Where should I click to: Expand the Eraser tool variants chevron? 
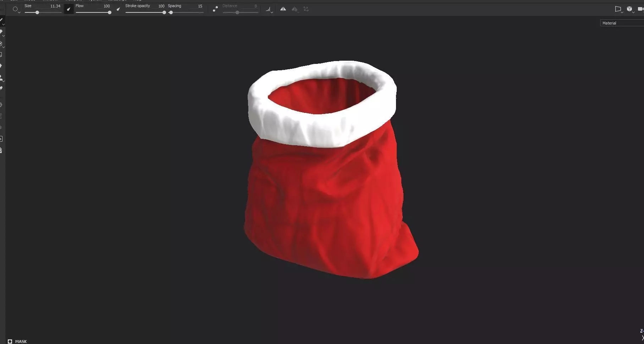[4, 36]
